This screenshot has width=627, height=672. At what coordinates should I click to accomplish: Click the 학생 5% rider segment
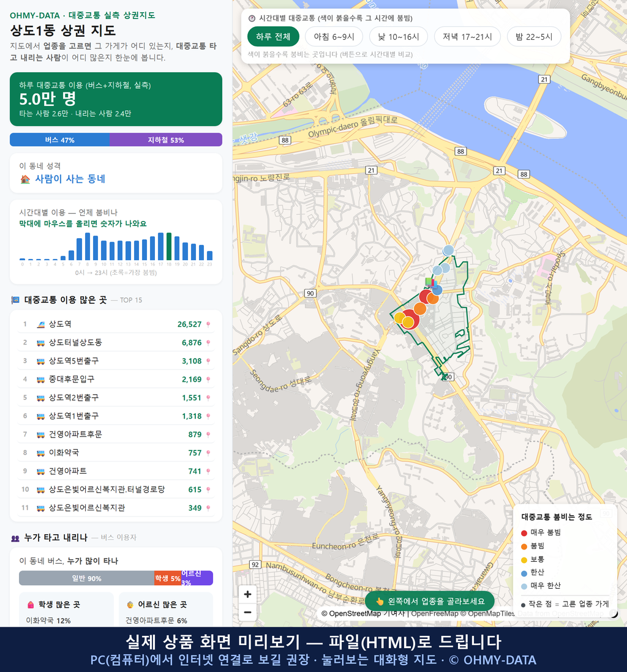pos(168,578)
